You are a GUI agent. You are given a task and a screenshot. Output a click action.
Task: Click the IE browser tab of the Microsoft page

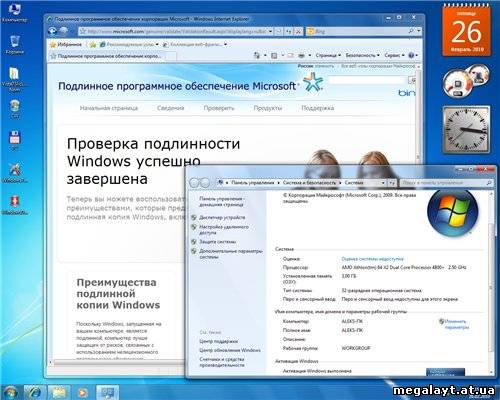click(x=106, y=56)
